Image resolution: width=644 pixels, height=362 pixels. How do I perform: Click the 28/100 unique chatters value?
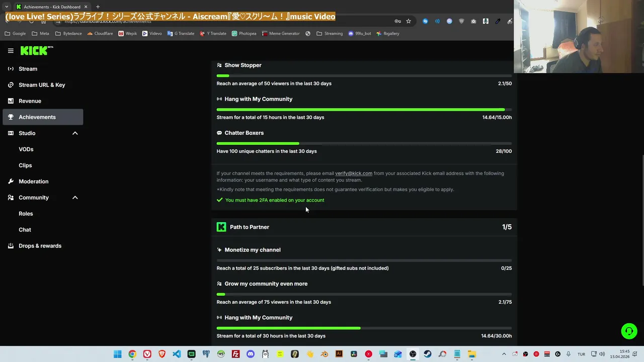pyautogui.click(x=504, y=151)
